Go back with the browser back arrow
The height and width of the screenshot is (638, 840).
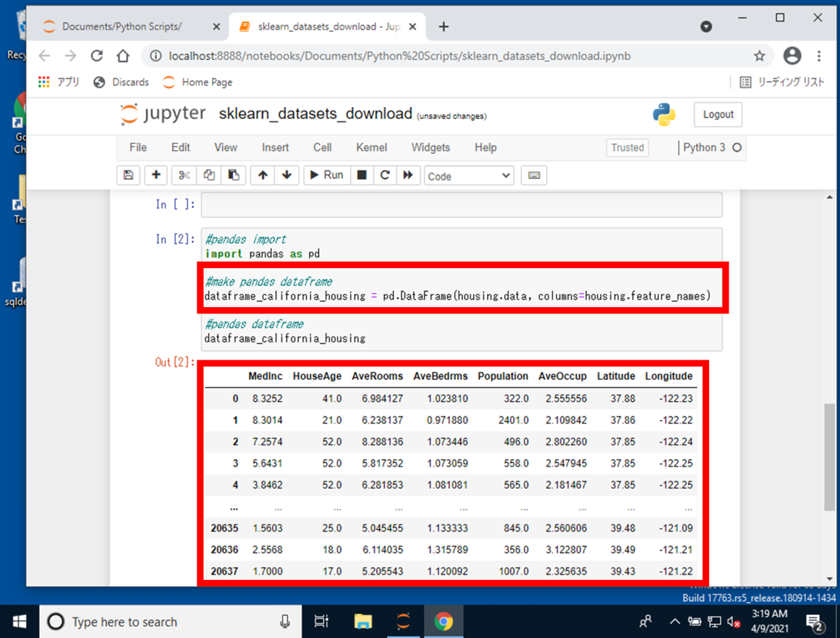pyautogui.click(x=44, y=55)
